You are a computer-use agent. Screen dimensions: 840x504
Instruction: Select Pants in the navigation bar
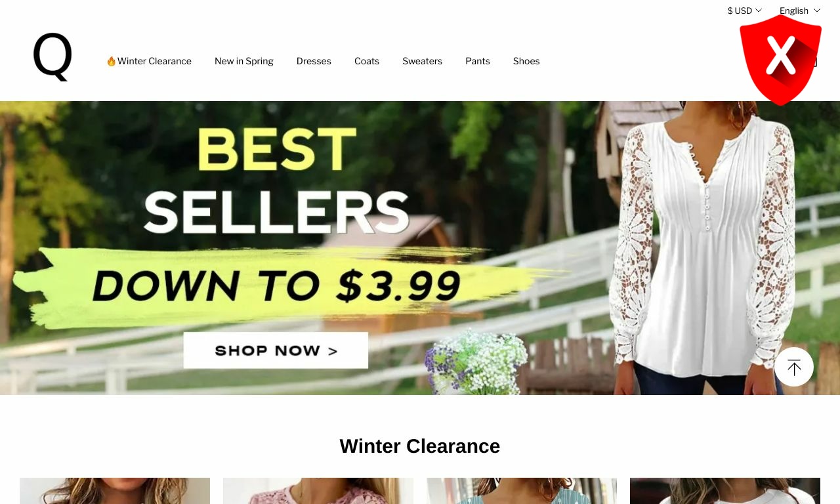click(x=478, y=61)
